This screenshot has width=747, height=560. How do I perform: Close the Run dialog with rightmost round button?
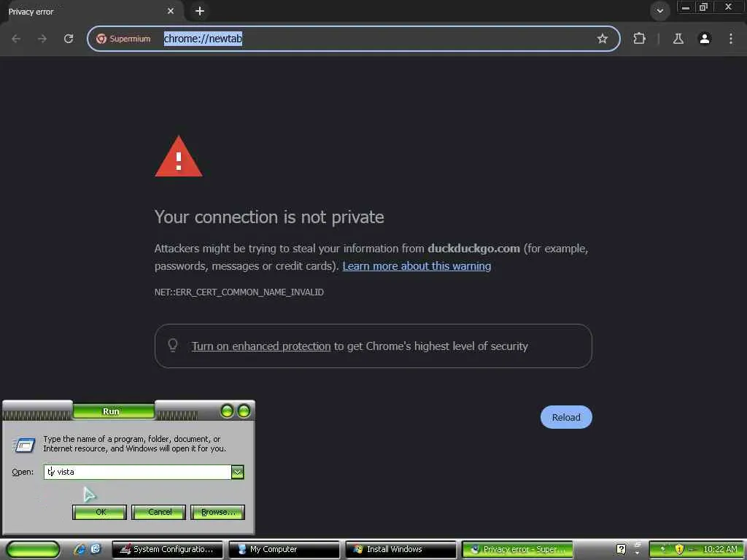(x=244, y=411)
